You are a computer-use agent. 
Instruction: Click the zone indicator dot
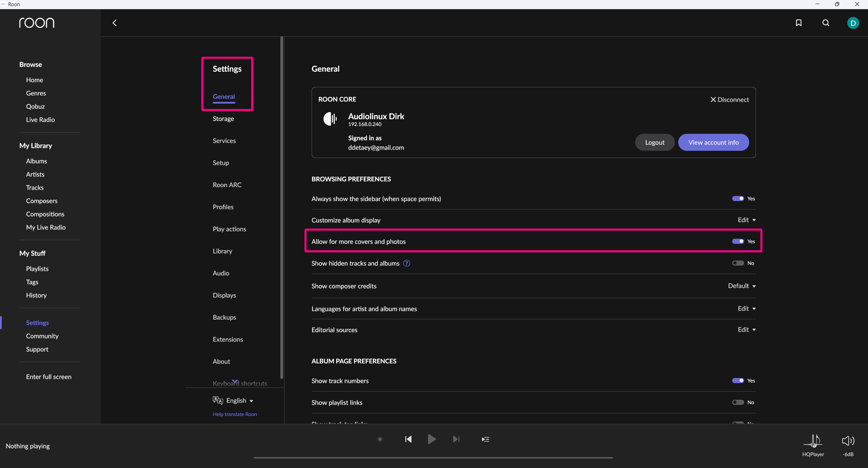click(x=380, y=439)
